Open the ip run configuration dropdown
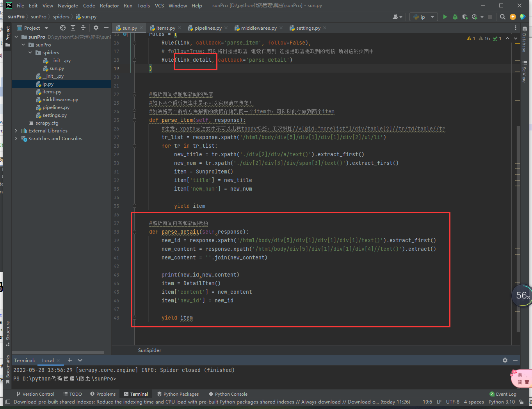The height and width of the screenshot is (409, 532). coord(424,17)
